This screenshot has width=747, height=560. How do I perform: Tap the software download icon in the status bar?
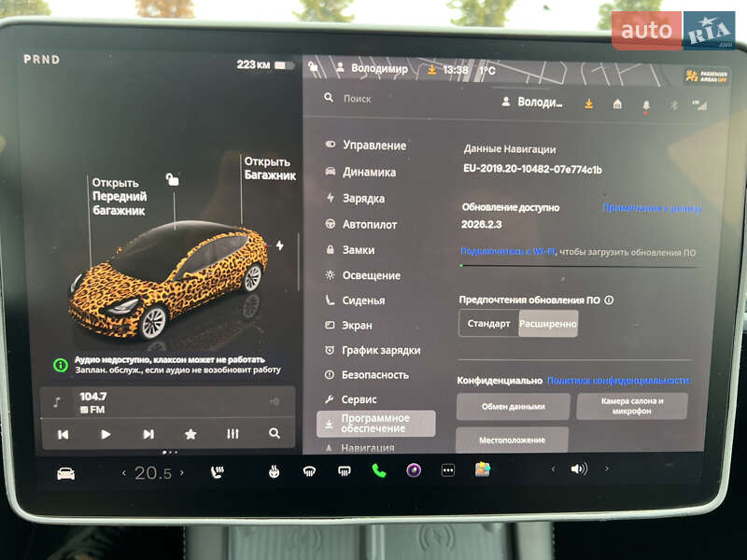(x=588, y=105)
